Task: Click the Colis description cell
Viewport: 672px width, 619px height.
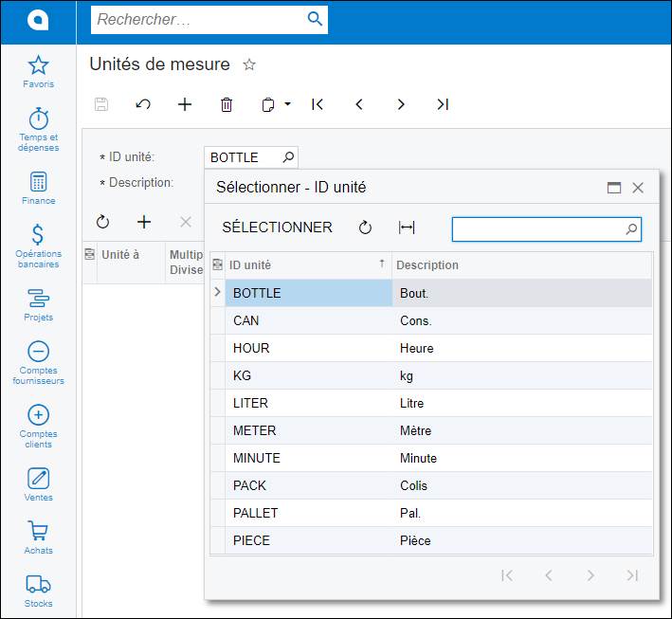Action: coord(522,485)
